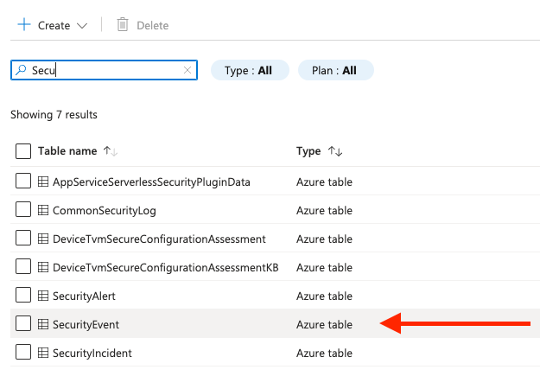Screen dimensions: 540x376
Task: Open the DeviceTvmSecureConfigurationAssessmentKB table
Action: point(166,268)
